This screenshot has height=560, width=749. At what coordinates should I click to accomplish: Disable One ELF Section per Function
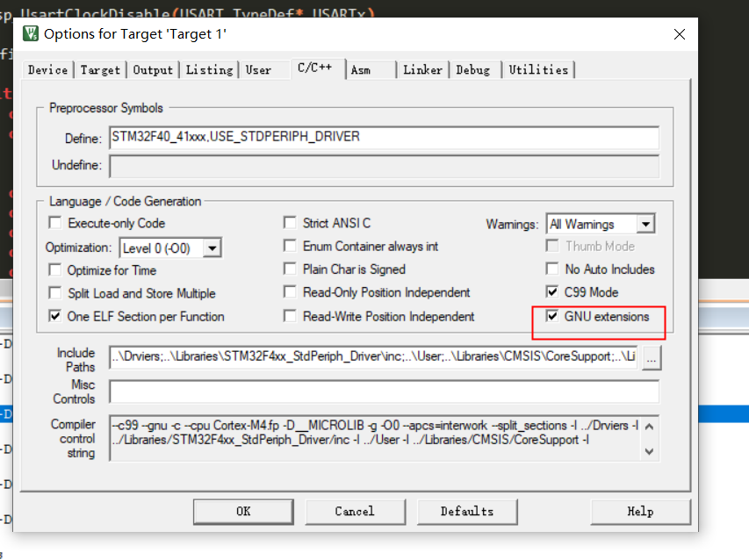tap(55, 315)
